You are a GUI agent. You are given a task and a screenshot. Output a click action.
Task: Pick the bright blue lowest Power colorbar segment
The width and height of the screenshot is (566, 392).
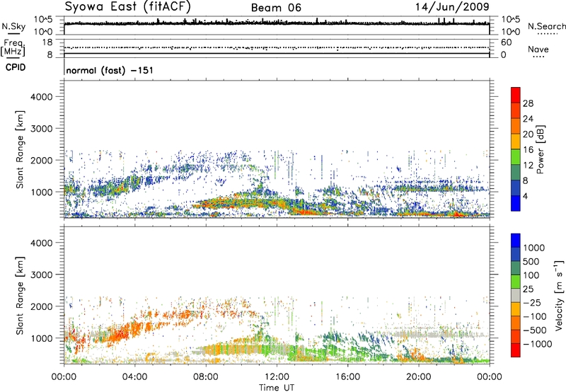point(516,203)
